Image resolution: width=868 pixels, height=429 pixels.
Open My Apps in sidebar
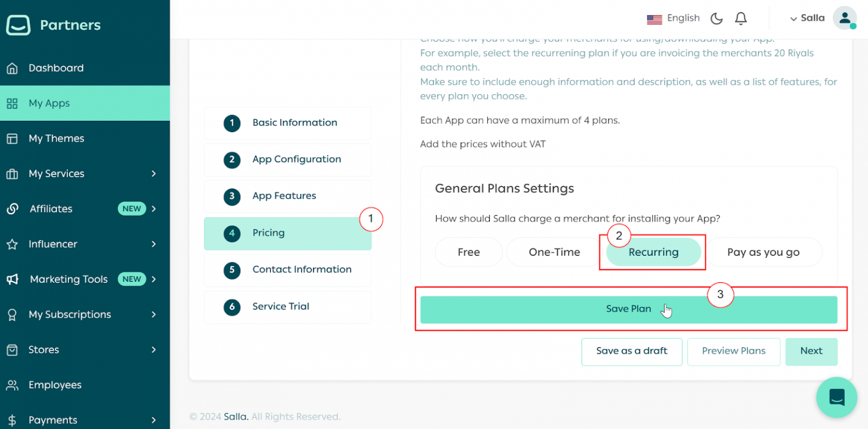[49, 103]
